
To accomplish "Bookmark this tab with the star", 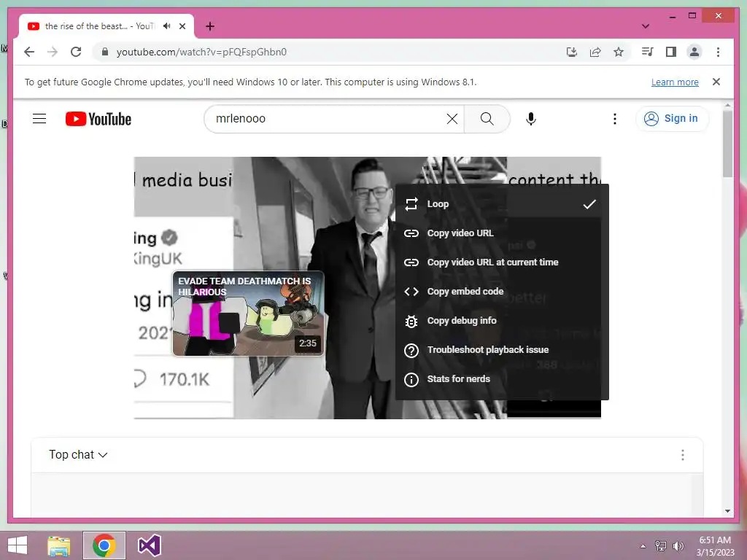I will pos(619,52).
